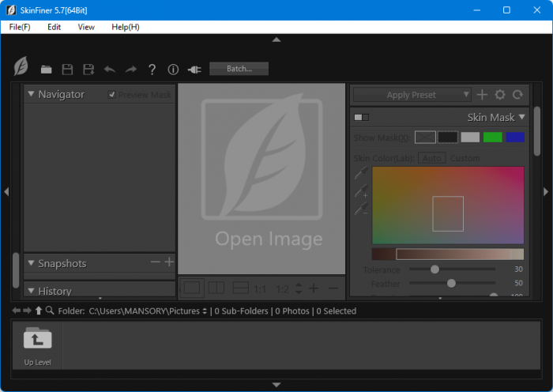Click the Batch... button

tap(239, 69)
